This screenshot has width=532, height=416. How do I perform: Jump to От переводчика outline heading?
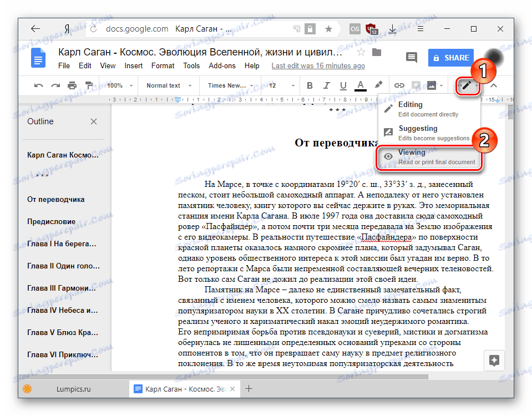click(x=55, y=200)
